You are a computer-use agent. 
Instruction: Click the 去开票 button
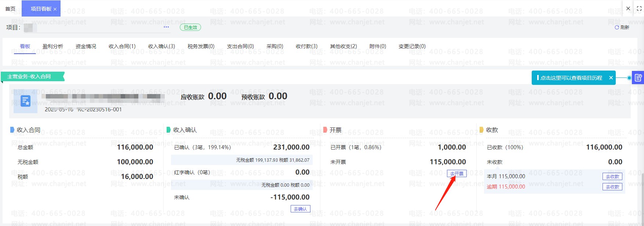[x=457, y=174]
